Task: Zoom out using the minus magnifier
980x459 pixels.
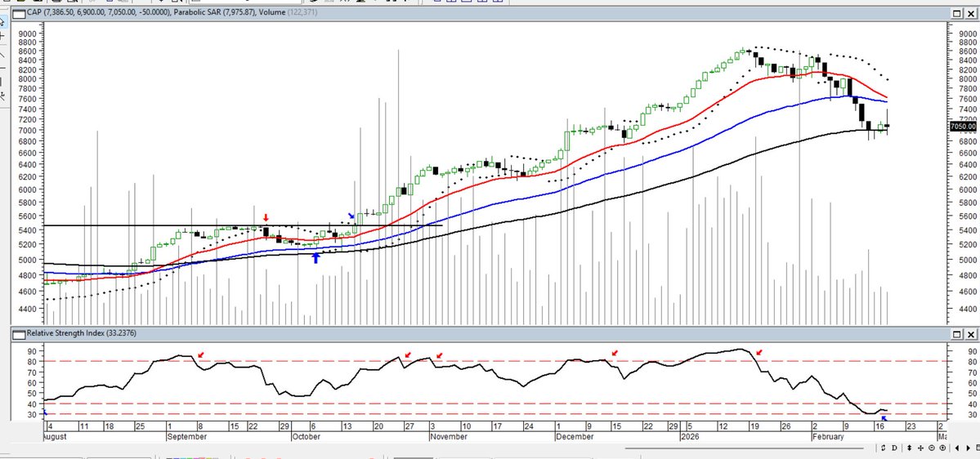Action: tap(931, 448)
